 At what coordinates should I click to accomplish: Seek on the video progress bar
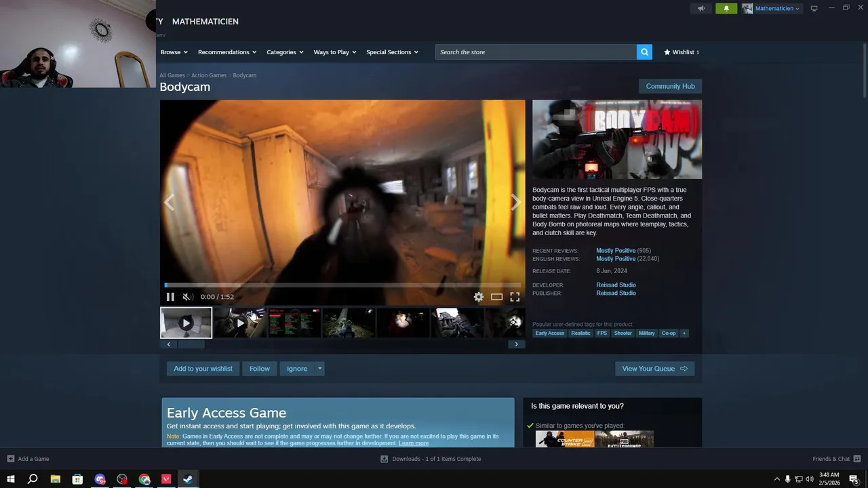342,285
